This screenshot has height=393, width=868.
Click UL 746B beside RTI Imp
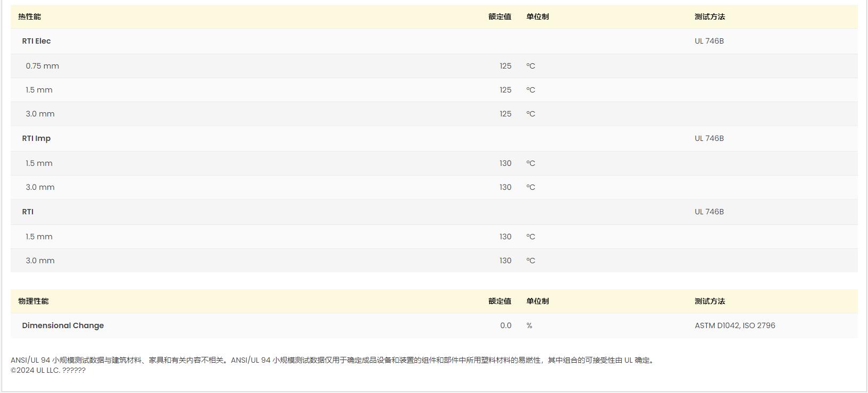709,138
